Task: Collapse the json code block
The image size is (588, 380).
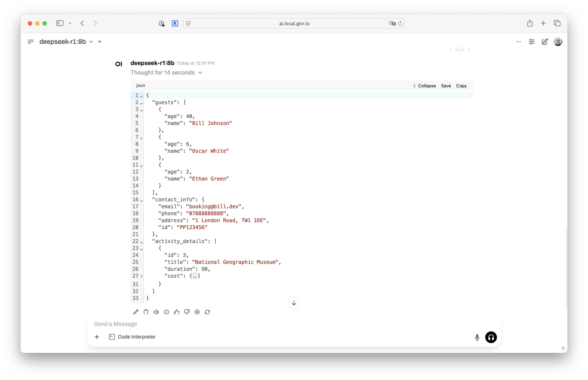Action: [425, 86]
